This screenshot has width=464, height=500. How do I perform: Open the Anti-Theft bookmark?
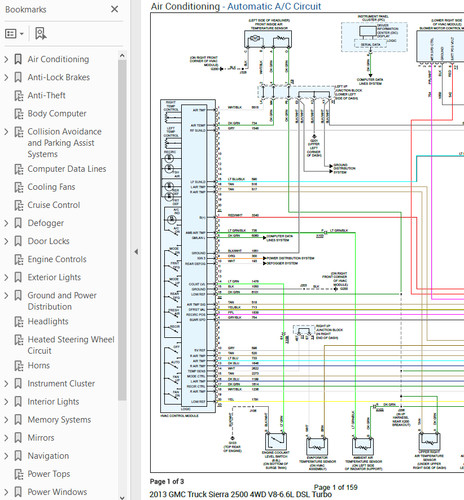46,95
